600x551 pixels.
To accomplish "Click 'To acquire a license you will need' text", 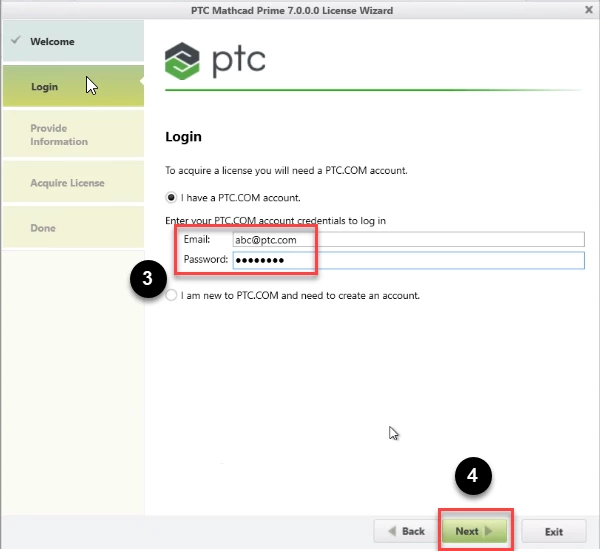I will point(286,170).
